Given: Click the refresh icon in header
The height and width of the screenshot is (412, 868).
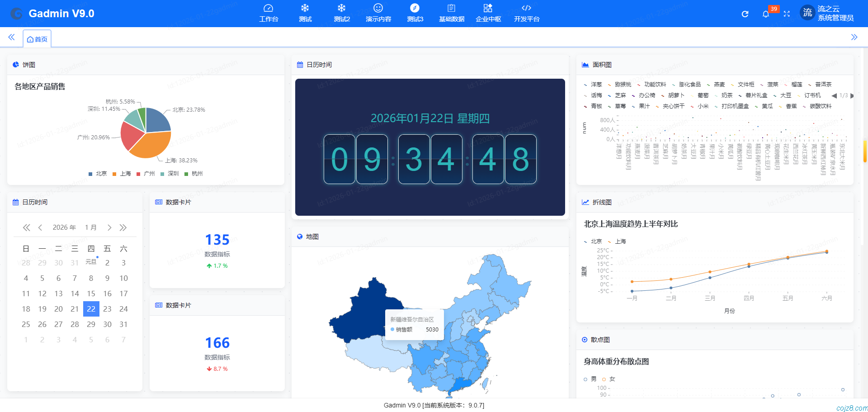Looking at the screenshot, I should pyautogui.click(x=745, y=14).
